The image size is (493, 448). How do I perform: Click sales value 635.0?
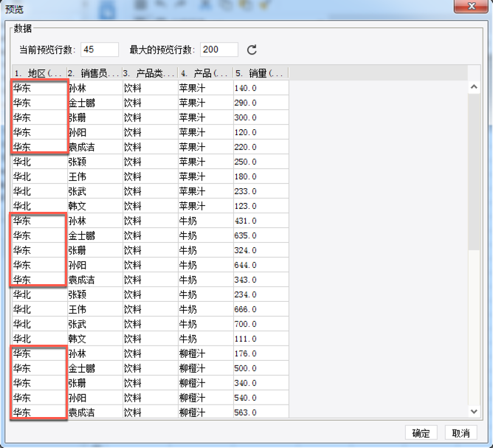[245, 235]
